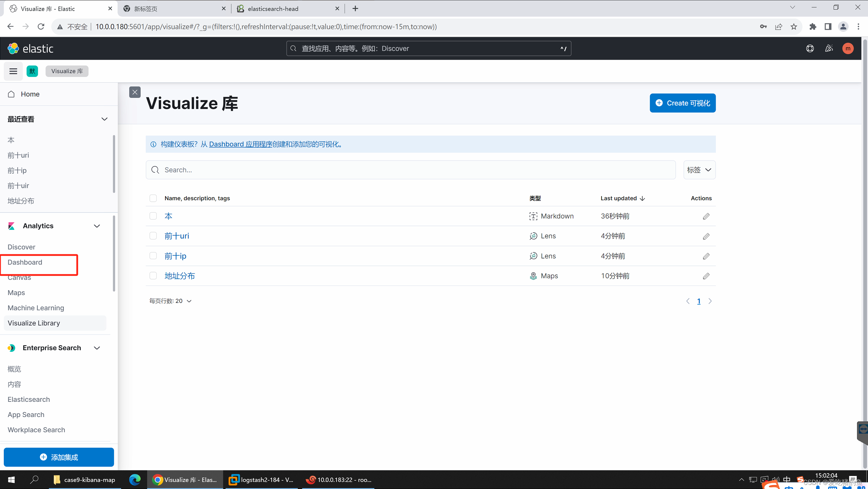
Task: Go to pagination page 1
Action: (699, 301)
